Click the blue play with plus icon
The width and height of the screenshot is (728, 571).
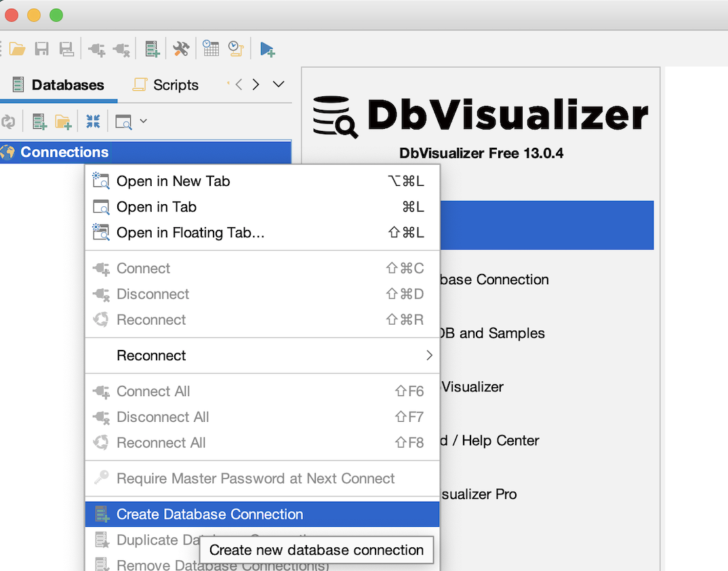267,49
